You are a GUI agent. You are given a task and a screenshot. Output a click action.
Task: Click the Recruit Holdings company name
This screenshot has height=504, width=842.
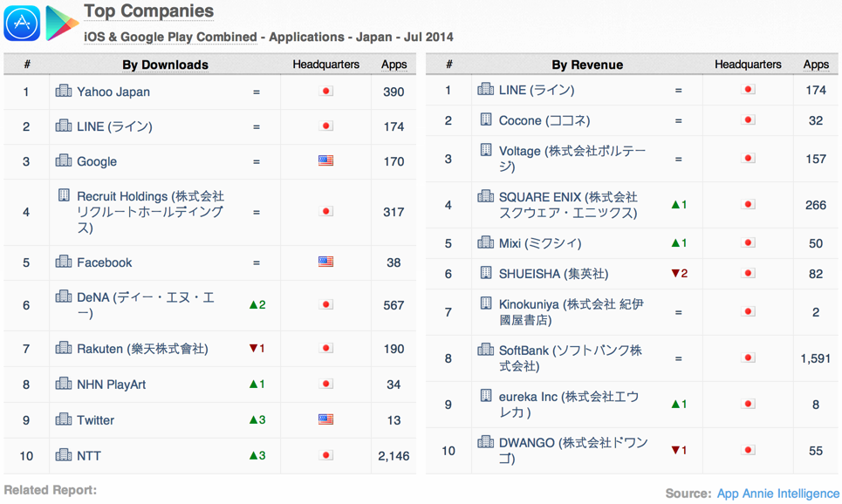pyautogui.click(x=150, y=212)
